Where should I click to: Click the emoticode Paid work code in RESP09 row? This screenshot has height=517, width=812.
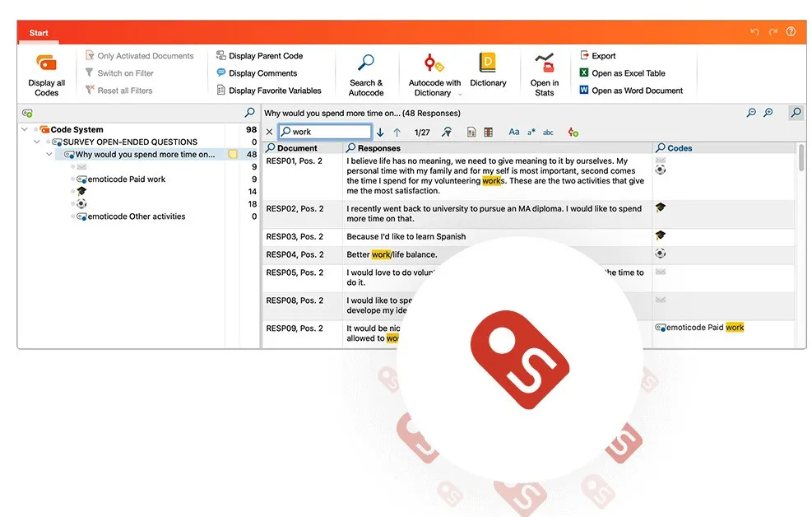[699, 328]
